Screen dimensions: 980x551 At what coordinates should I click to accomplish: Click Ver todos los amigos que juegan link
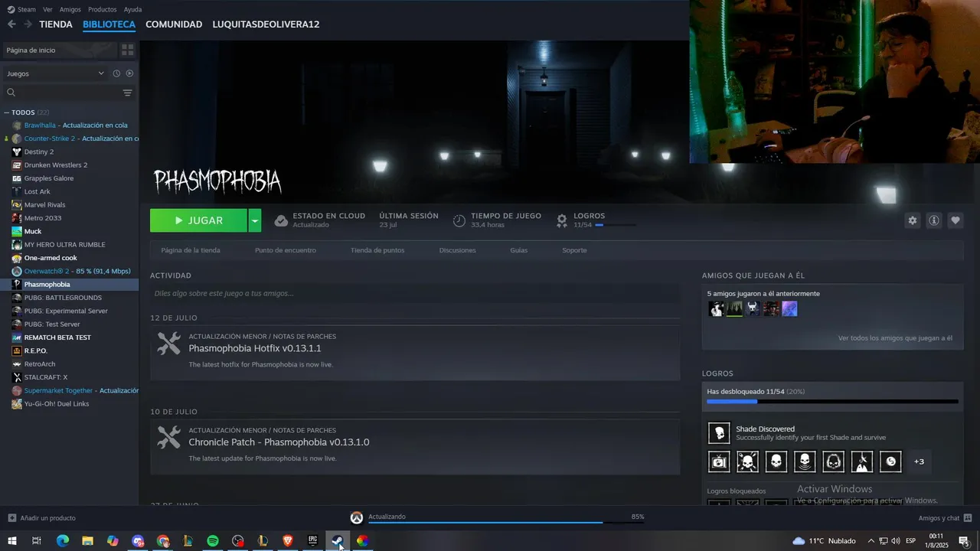click(895, 337)
